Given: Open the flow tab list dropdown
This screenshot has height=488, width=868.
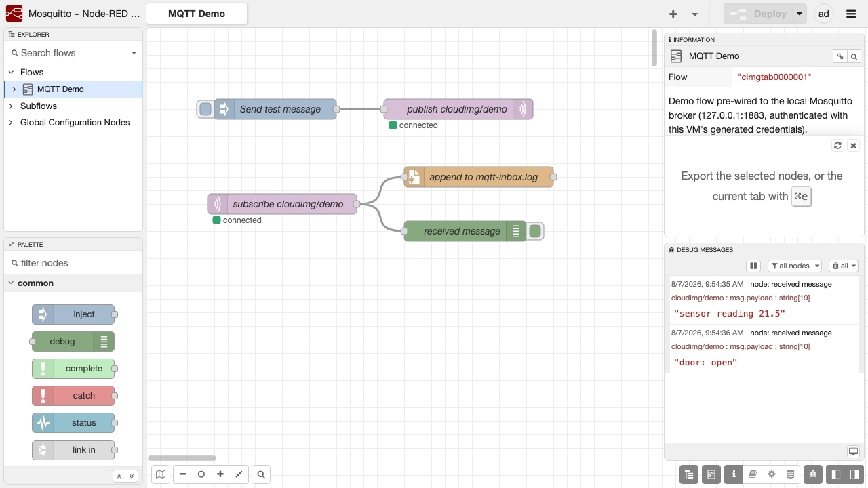Looking at the screenshot, I should (x=695, y=14).
